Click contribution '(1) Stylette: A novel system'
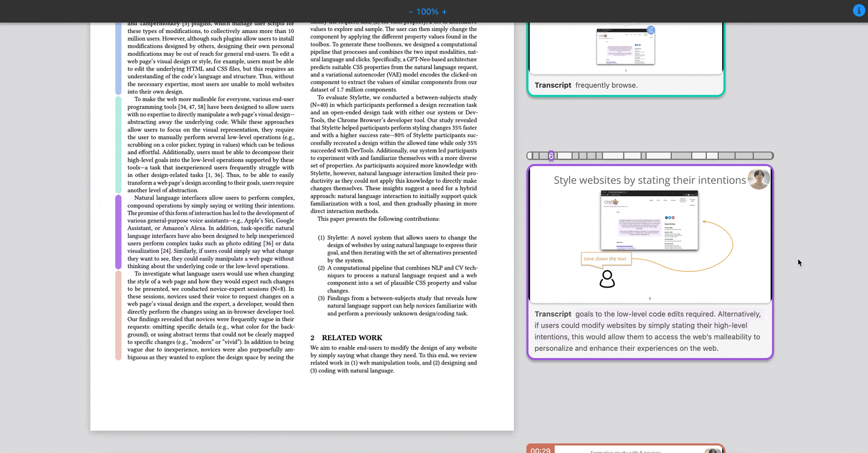This screenshot has width=868, height=453. tap(397, 249)
